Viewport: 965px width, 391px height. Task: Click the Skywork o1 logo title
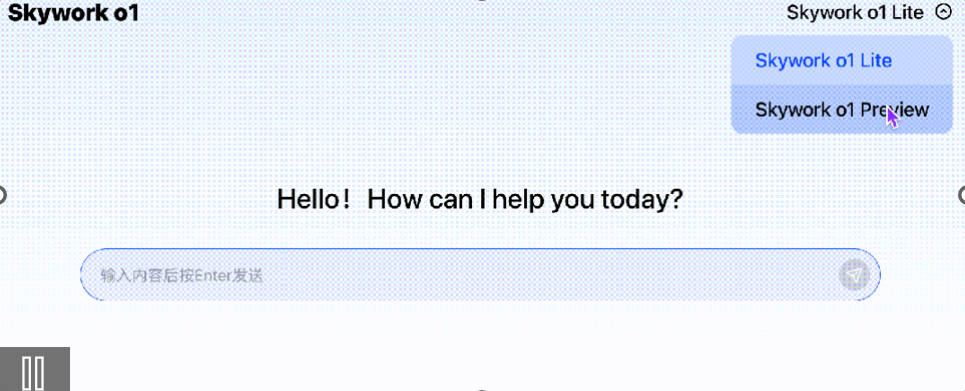coord(73,12)
